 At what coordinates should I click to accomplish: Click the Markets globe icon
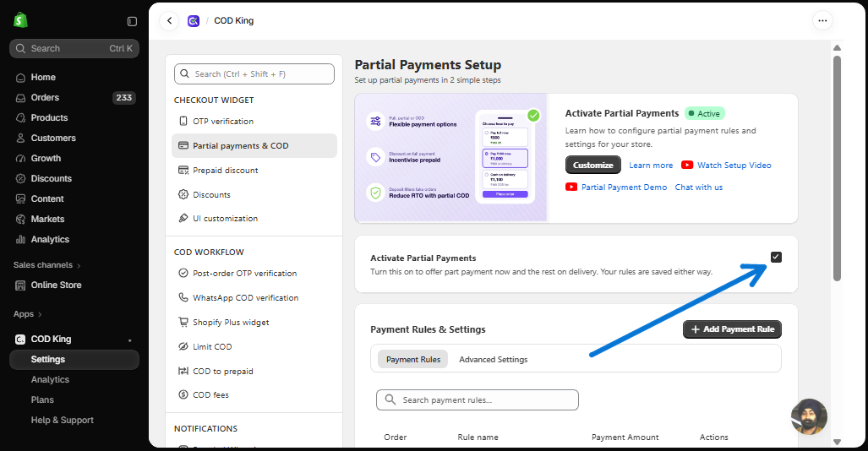point(20,219)
